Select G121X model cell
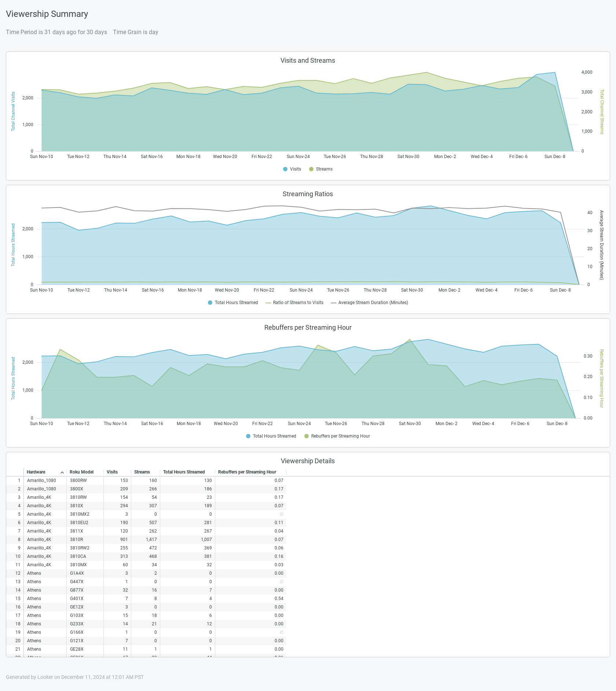Viewport: 616px width, 691px height. tap(77, 641)
